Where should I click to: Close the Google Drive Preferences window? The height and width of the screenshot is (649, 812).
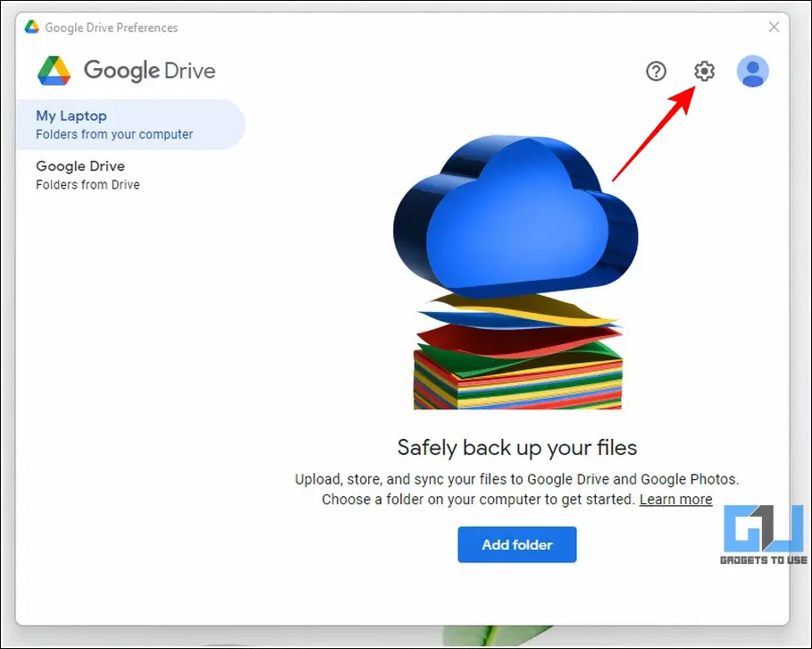[x=774, y=27]
